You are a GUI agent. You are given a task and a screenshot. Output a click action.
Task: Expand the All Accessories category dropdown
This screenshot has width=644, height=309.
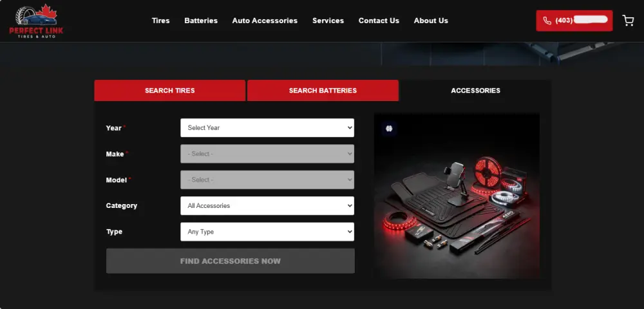[x=267, y=205]
